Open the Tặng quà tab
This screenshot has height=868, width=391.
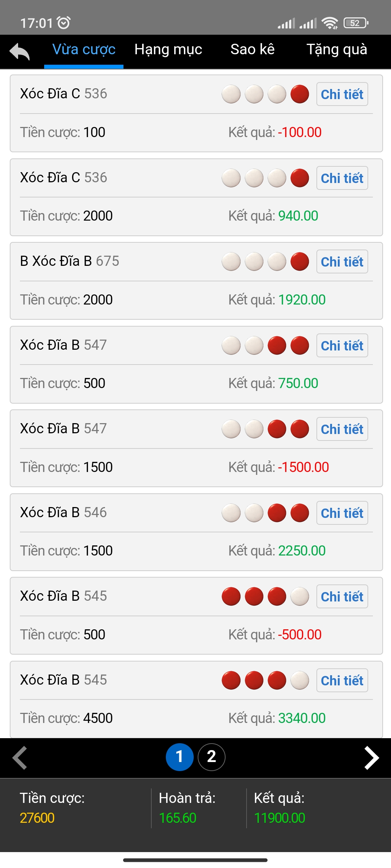337,50
